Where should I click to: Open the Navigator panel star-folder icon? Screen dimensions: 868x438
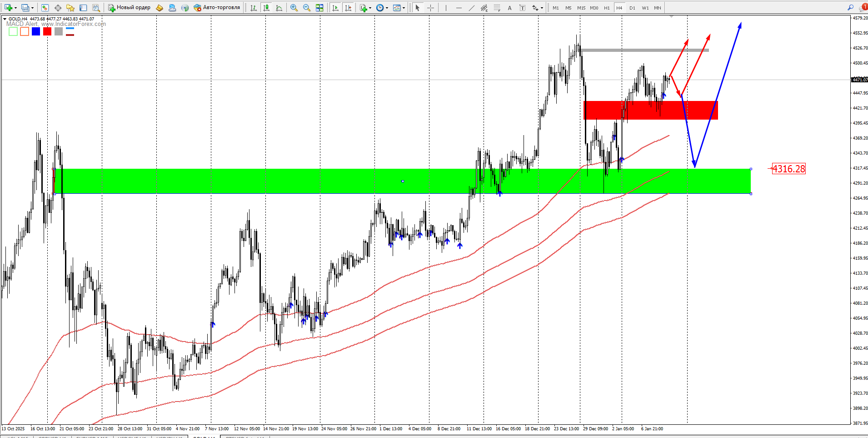70,8
